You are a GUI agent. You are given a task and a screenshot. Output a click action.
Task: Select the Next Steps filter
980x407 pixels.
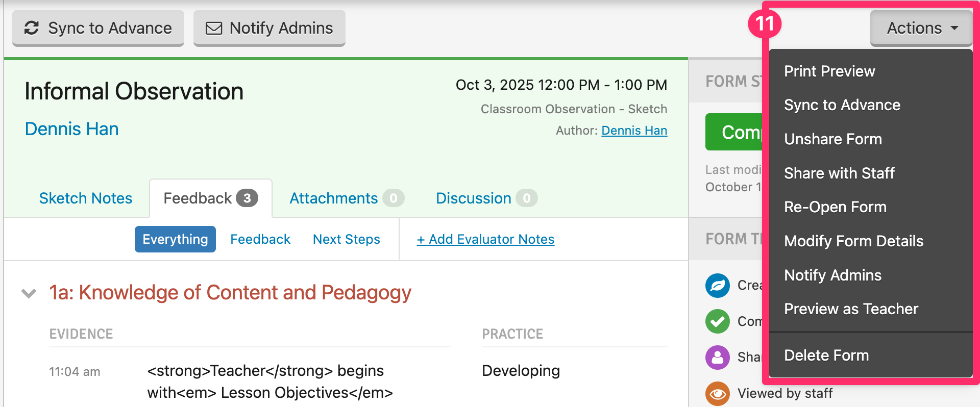347,239
